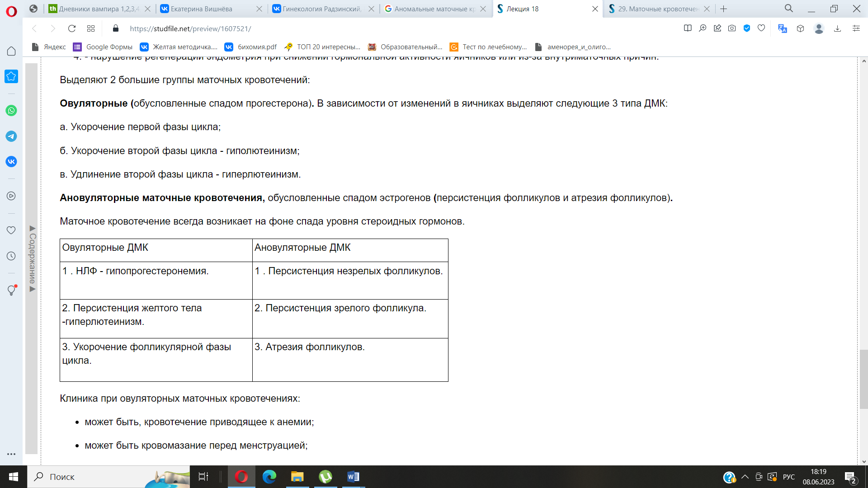Open the Желтая методичка bookmark
This screenshot has height=488, width=868.
179,47
